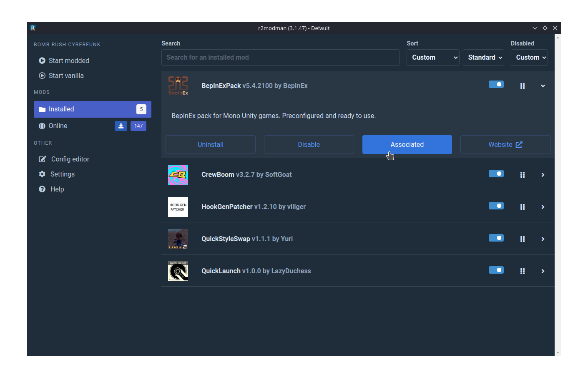The image size is (588, 388).
Task: Click the Start modded play icon
Action: 42,60
